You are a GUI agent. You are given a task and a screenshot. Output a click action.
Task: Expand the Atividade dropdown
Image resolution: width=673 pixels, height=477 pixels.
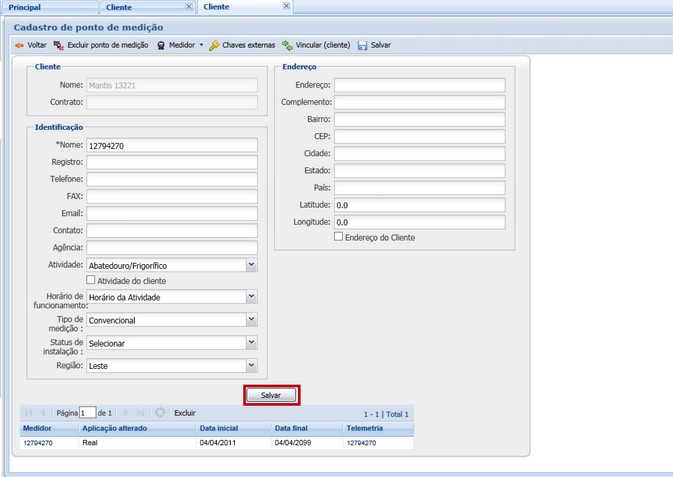(251, 265)
